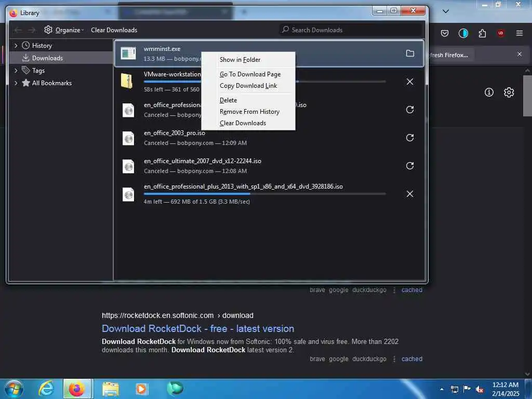This screenshot has width=532, height=399.
Task: Select en_office_ultimate_2007_dvd_x12-22244.iso row
Action: pos(269,166)
